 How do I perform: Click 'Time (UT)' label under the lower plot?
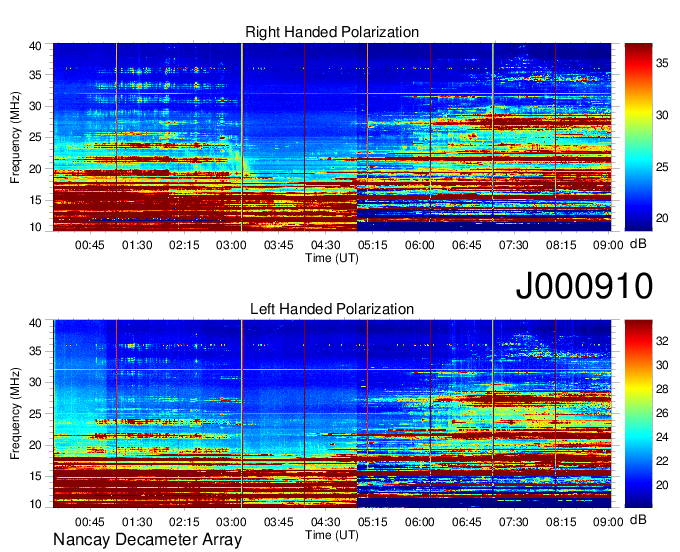click(332, 535)
